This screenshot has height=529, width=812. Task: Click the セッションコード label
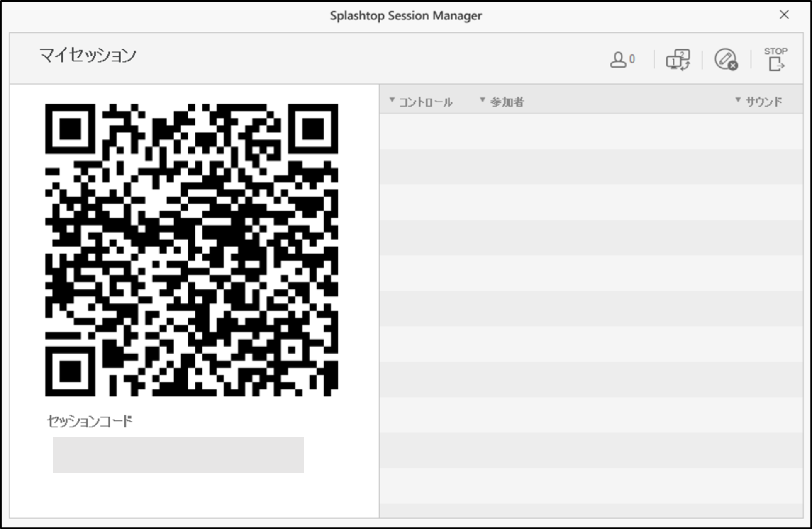click(x=90, y=421)
